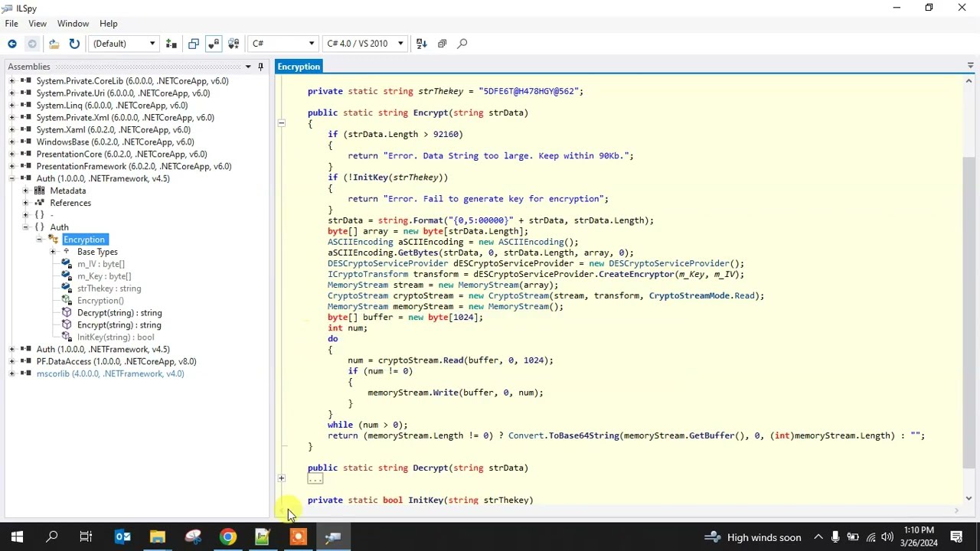Toggle the Show all types and members filter
This screenshot has width=980, height=551.
[234, 44]
